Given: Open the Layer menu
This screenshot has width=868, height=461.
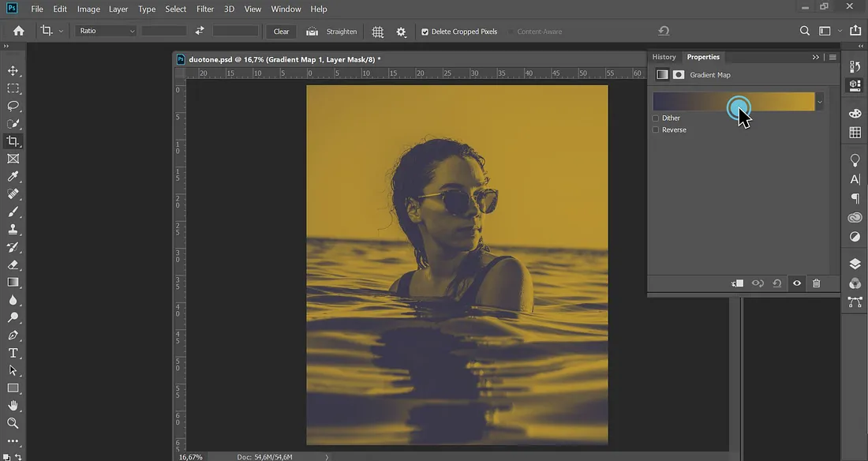Looking at the screenshot, I should [118, 9].
